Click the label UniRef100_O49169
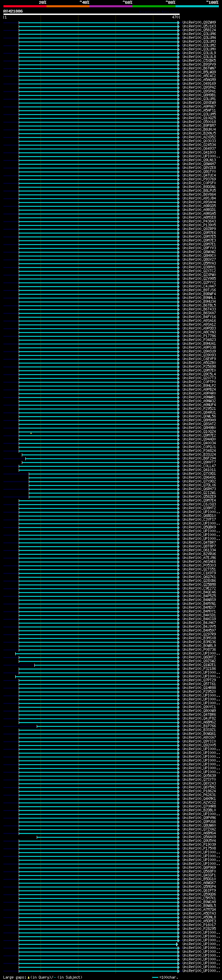 pos(199,84)
